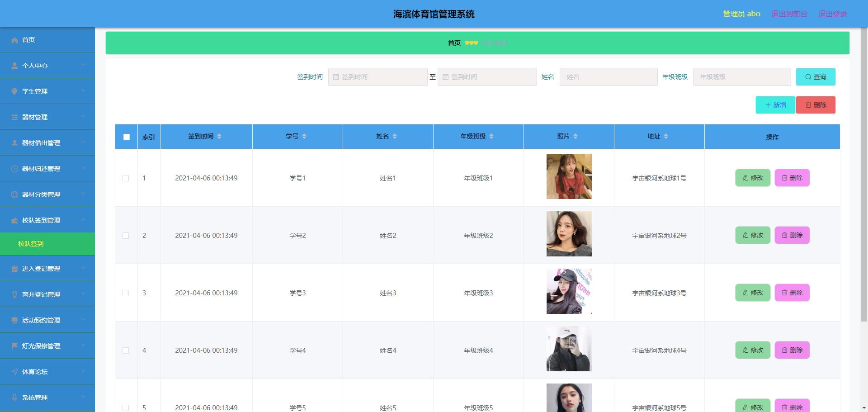Viewport: 868px width, 412px height.
Task: Collapse the 校队签到管理 chevron
Action: [x=84, y=220]
